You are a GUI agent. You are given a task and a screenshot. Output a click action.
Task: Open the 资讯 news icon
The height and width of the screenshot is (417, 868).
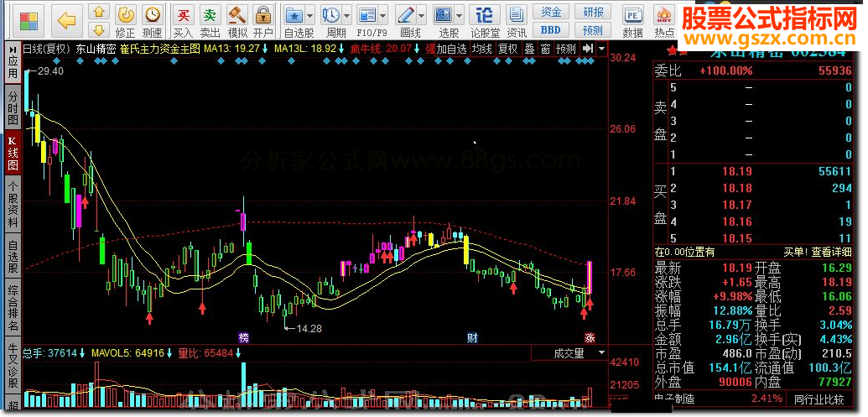pos(517,15)
